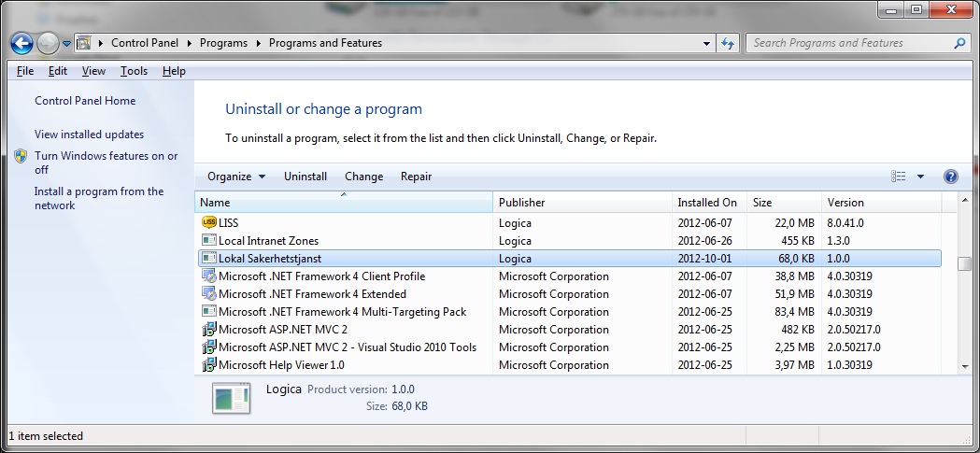980x453 pixels.
Task: Click Control Panel in the breadcrumb
Action: pyautogui.click(x=145, y=43)
